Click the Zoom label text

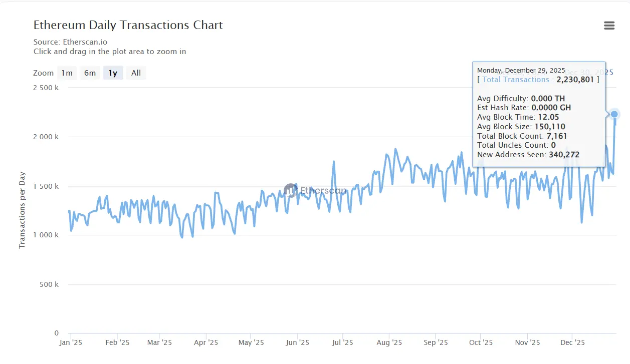(43, 73)
